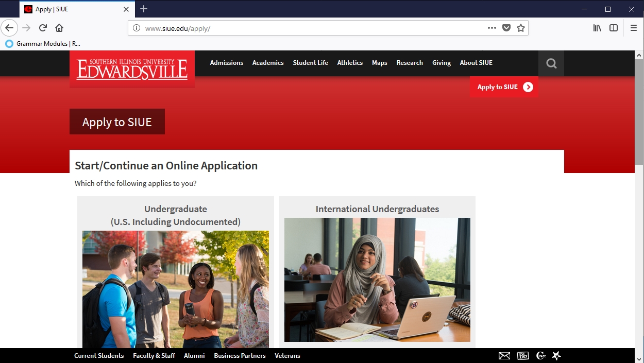The image size is (644, 363).
Task: Open the Firefox Library icon
Action: 597,28
